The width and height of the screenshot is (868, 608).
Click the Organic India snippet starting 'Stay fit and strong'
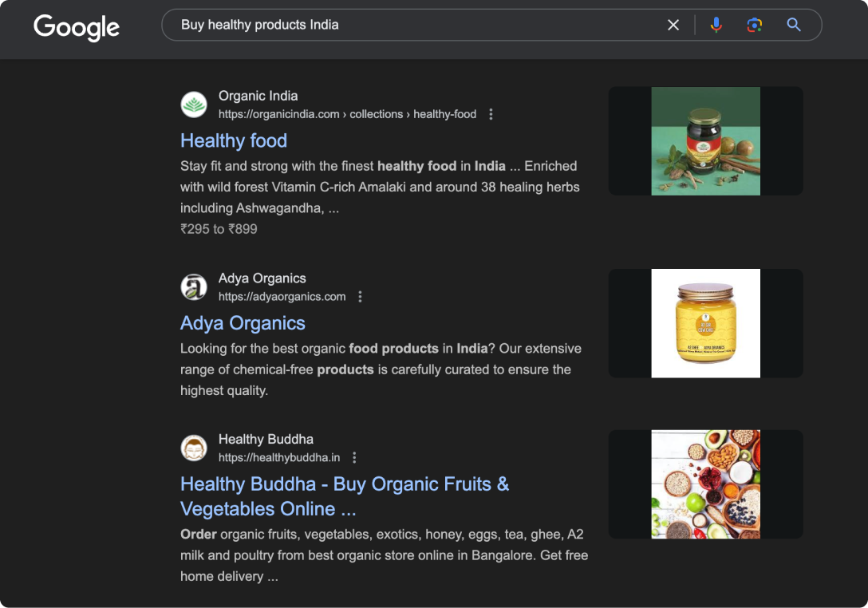(x=380, y=188)
